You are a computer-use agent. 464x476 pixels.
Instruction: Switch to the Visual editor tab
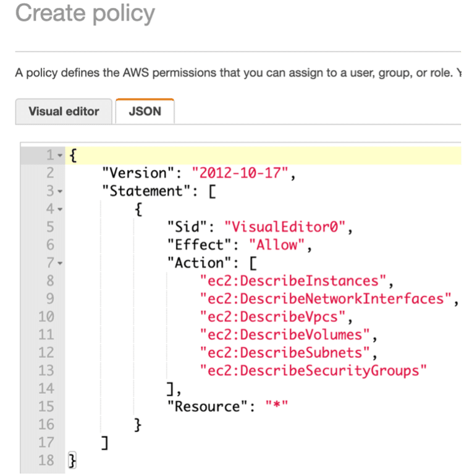64,111
